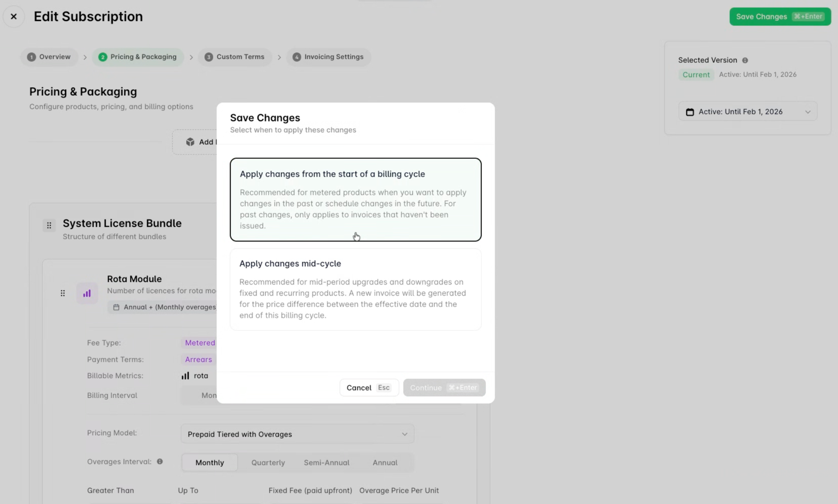The width and height of the screenshot is (838, 504).
Task: Click the info icon next to Selected Version
Action: tap(745, 60)
